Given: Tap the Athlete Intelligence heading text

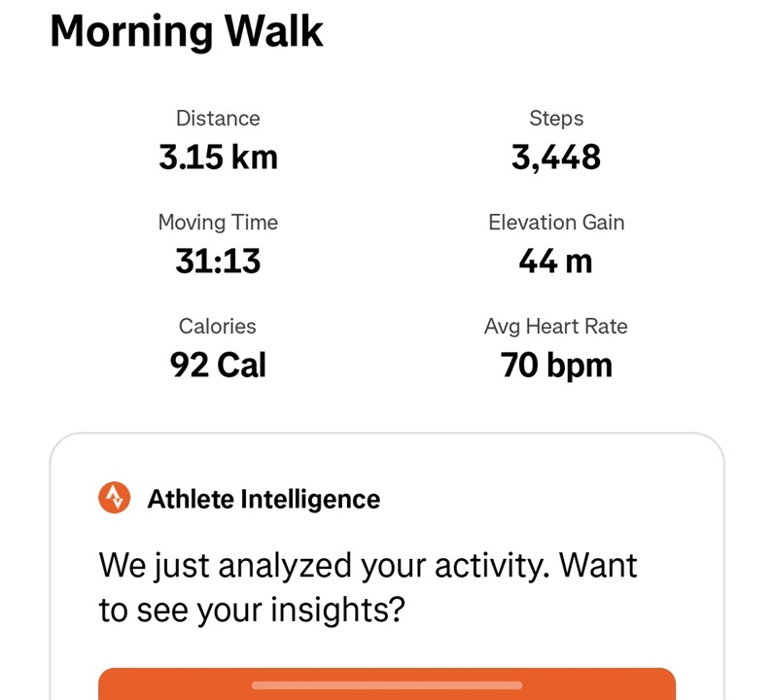Looking at the screenshot, I should (x=264, y=499).
